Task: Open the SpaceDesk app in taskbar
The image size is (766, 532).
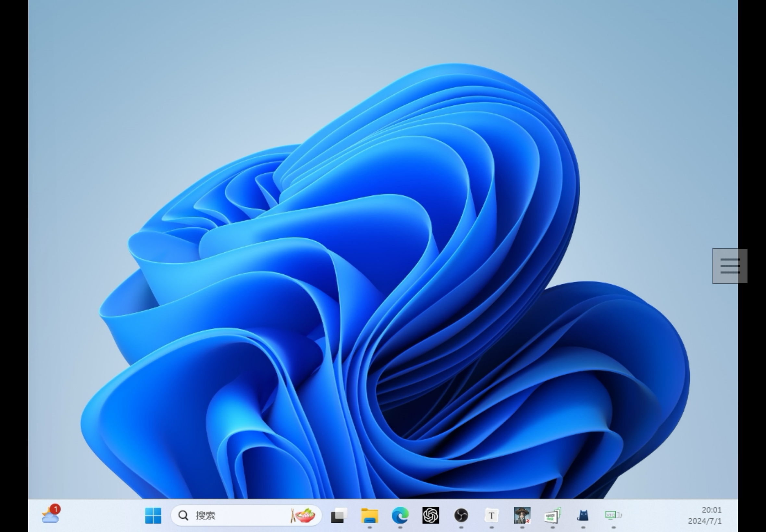Action: pyautogui.click(x=552, y=515)
